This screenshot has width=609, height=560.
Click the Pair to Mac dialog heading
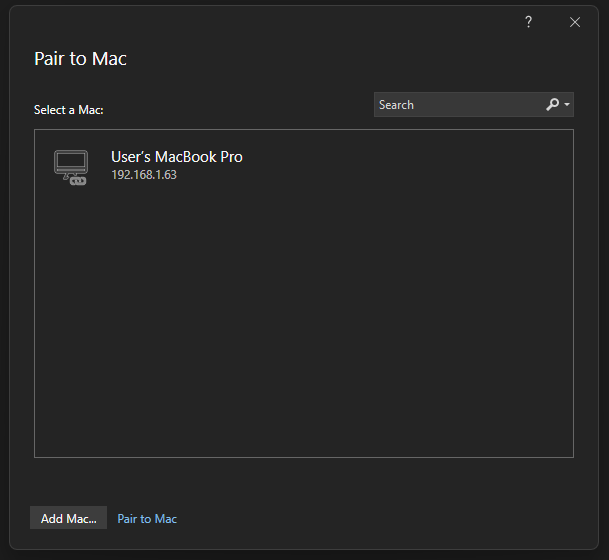tap(80, 58)
